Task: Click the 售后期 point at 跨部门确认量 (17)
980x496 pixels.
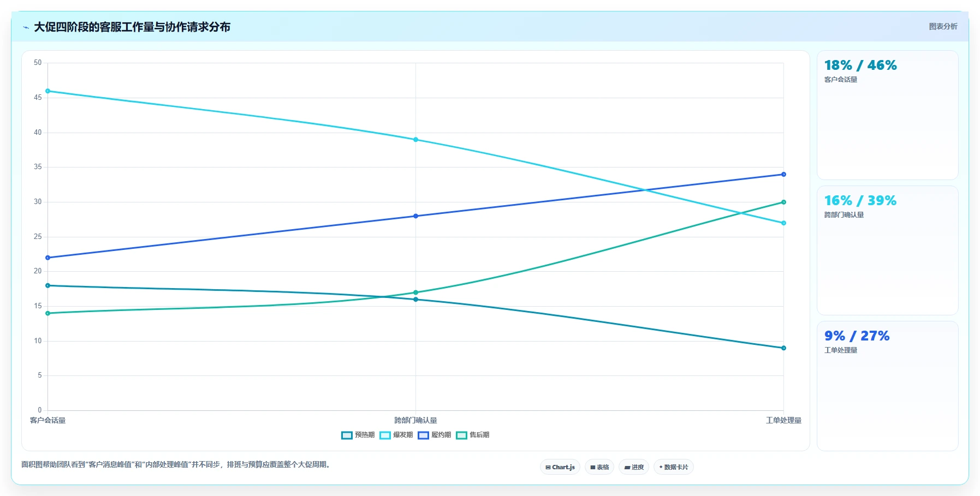Action: [x=415, y=292]
